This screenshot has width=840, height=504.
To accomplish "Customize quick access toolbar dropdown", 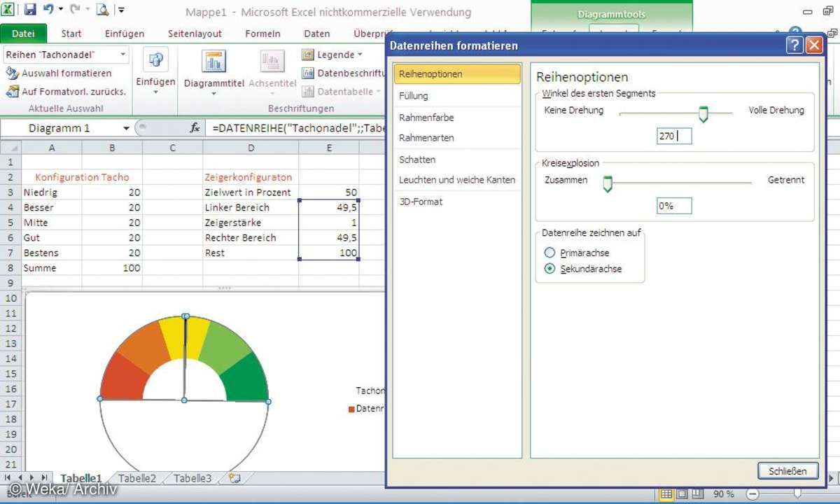I will [121, 10].
